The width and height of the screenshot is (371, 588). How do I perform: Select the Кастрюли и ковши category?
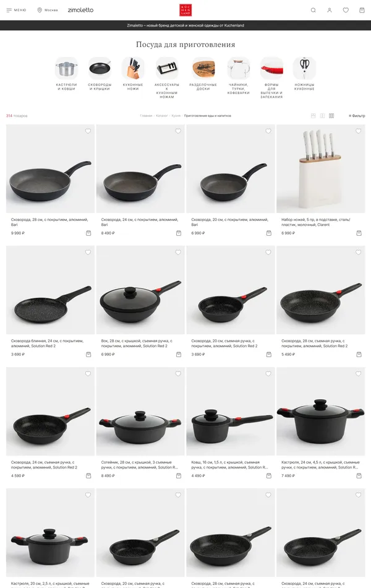tap(66, 74)
